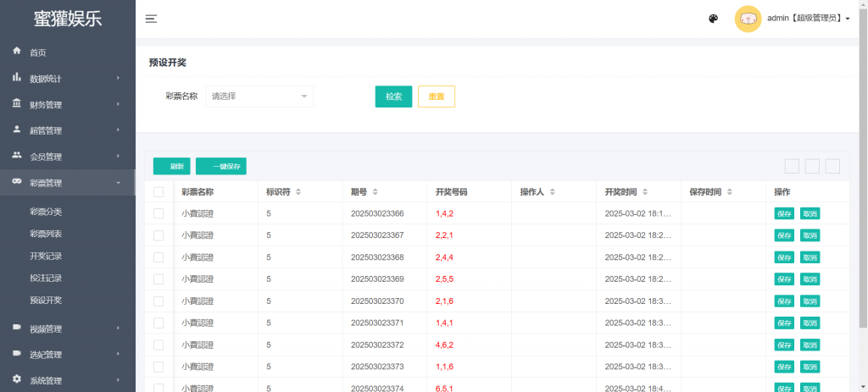Check the select-all header checkbox
The image size is (868, 392).
pyautogui.click(x=159, y=192)
